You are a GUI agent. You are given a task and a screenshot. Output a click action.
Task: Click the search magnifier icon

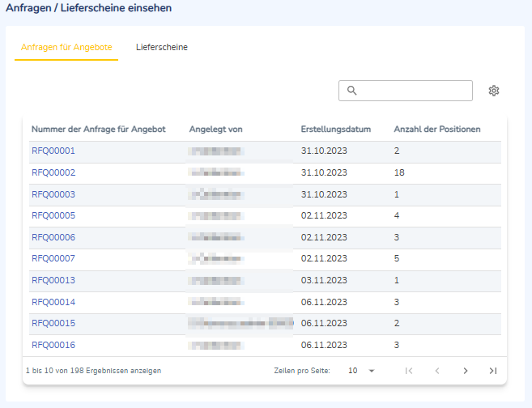coord(352,91)
